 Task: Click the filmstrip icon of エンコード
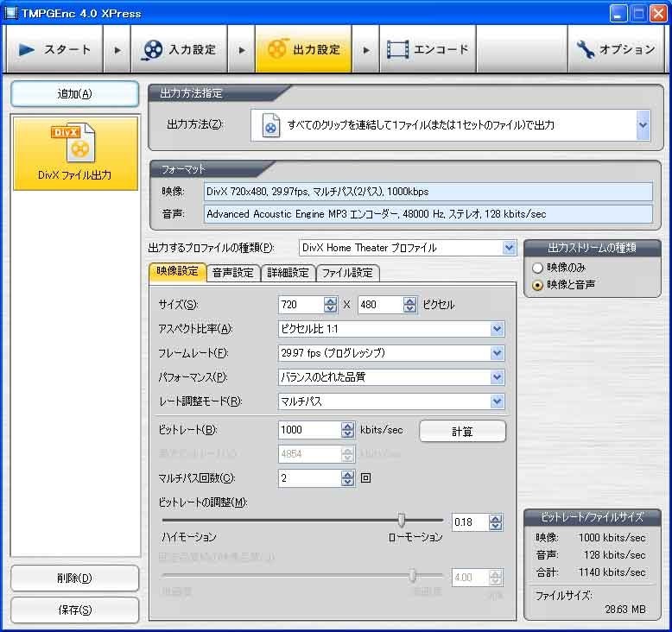397,50
